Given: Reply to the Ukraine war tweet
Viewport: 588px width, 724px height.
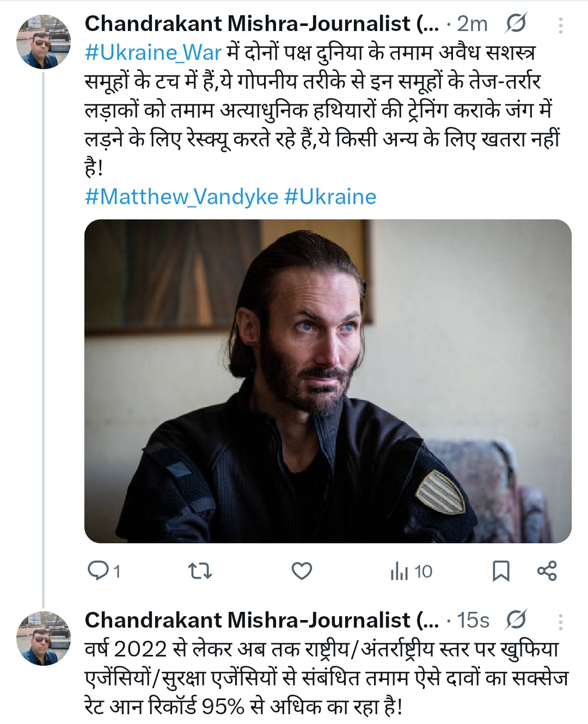Looking at the screenshot, I should (x=99, y=571).
